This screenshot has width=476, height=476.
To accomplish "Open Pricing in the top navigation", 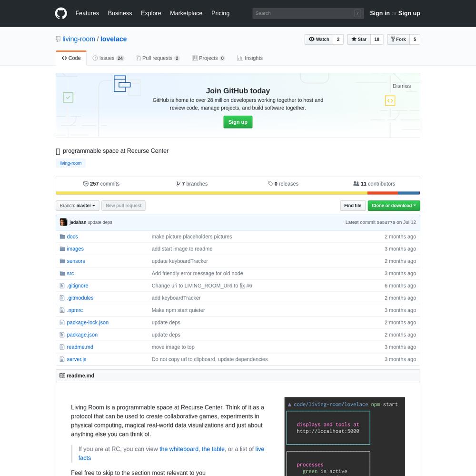I will click(220, 13).
